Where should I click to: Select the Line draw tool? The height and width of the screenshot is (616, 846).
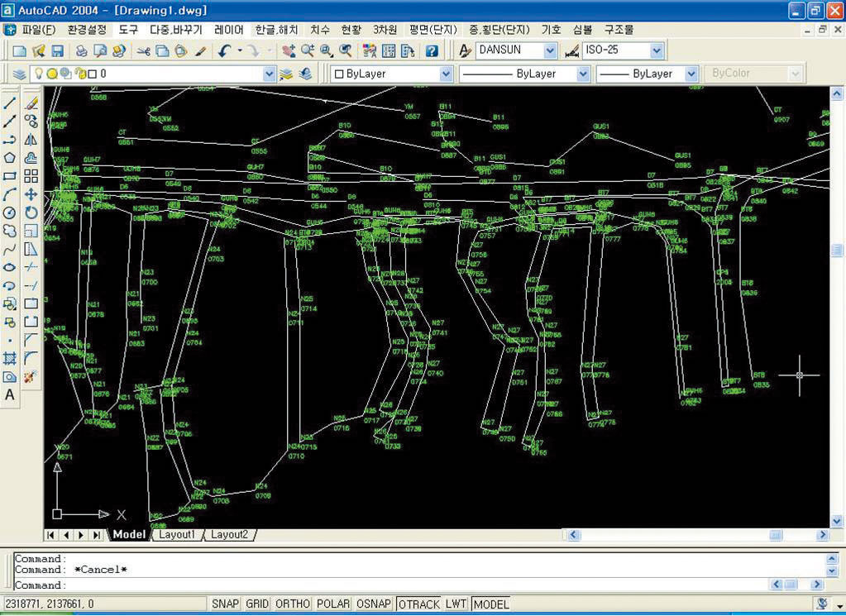coord(10,103)
